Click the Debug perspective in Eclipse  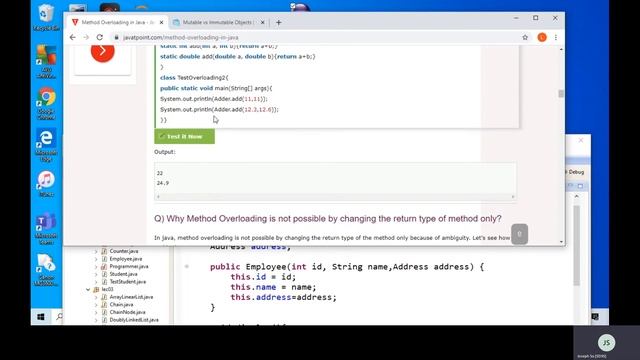tap(576, 172)
